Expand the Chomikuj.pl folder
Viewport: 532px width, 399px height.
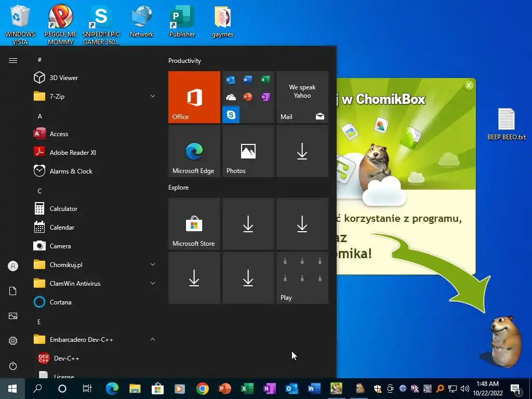153,264
